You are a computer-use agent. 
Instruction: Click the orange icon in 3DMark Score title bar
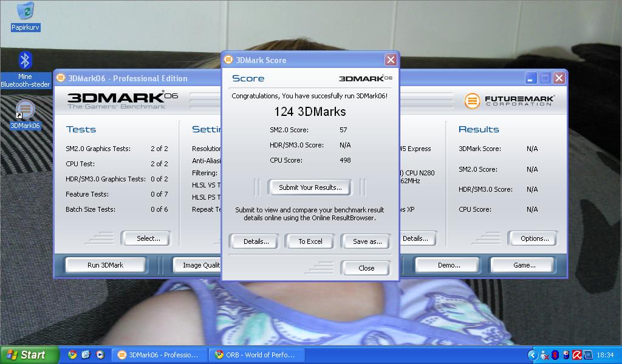coord(228,60)
